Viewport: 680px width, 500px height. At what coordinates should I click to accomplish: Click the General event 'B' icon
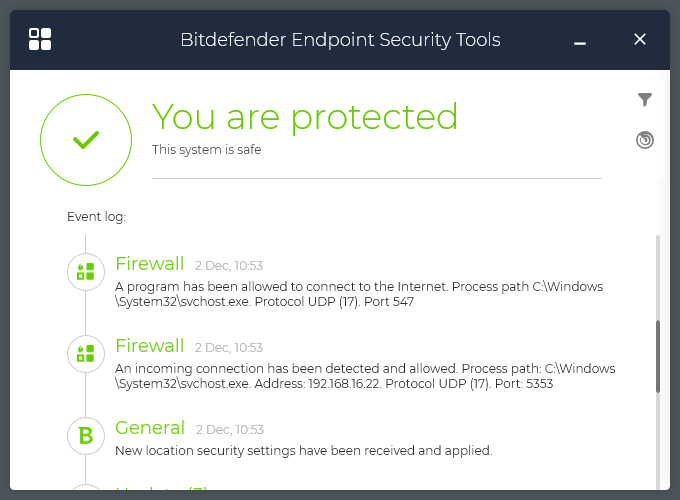tap(86, 435)
